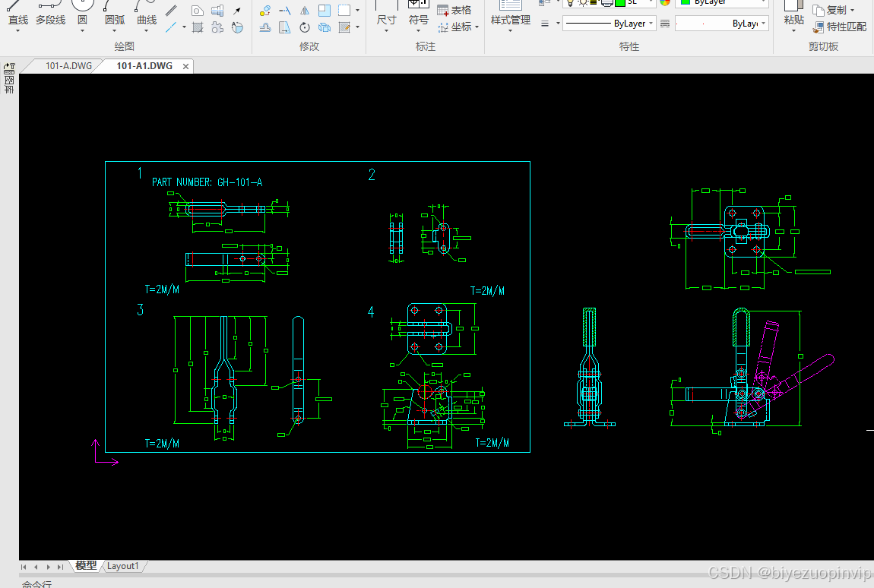Click the 图册 icon in left sidebar
The width and height of the screenshot is (874, 588).
click(9, 85)
